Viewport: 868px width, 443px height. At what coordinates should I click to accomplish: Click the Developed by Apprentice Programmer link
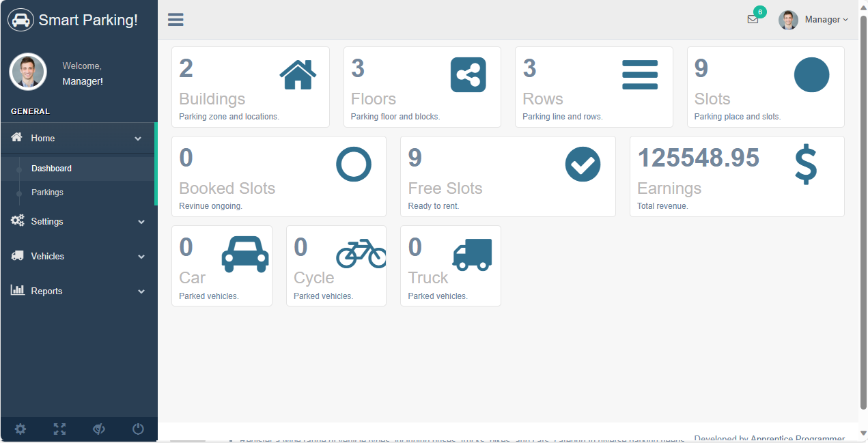click(x=769, y=438)
